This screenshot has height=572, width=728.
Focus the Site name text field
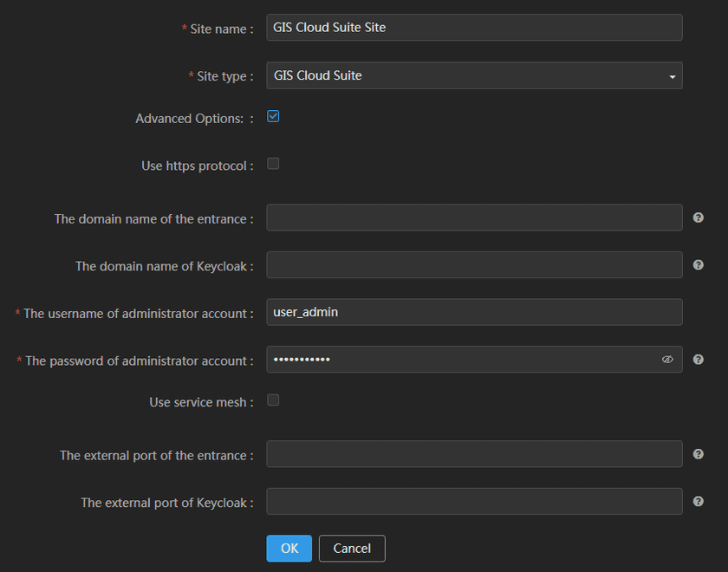point(473,28)
